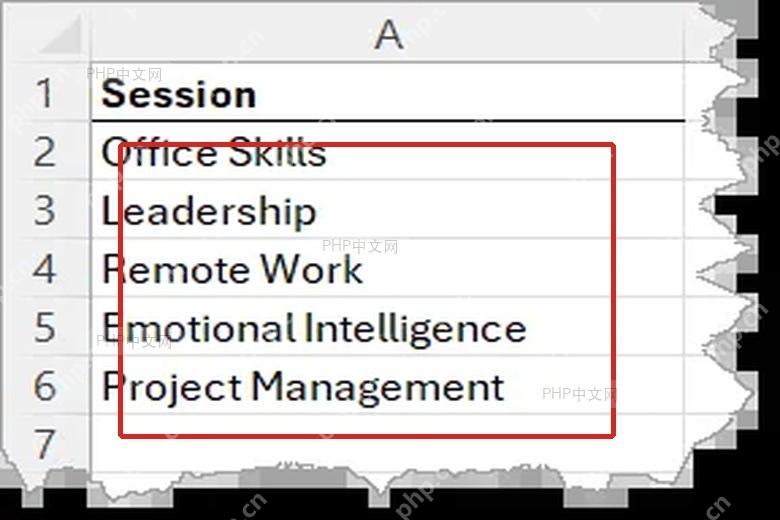
Task: Select blank column B cell beside Session
Action: (x=696, y=93)
